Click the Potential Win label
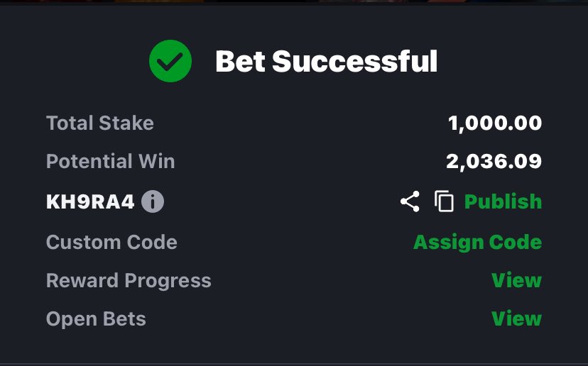588x366 pixels. coord(110,161)
